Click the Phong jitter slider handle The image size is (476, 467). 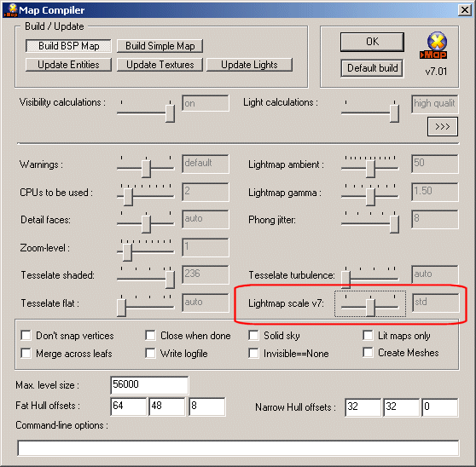[394, 224]
